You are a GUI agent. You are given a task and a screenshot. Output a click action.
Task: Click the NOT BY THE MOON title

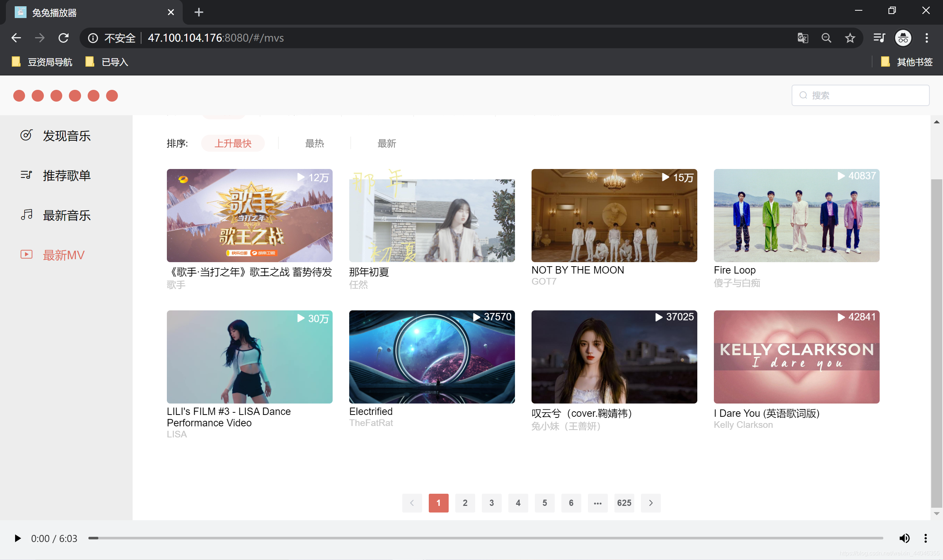pos(578,270)
